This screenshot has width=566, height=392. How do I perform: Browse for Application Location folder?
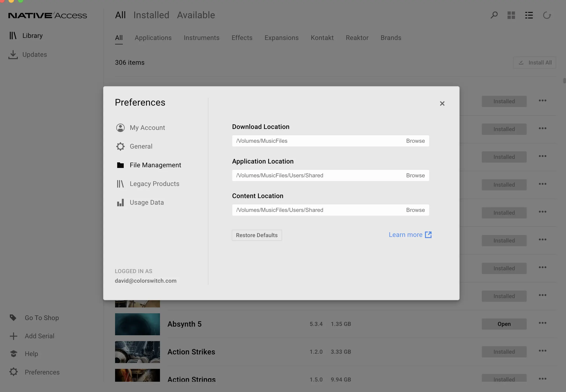[415, 175]
